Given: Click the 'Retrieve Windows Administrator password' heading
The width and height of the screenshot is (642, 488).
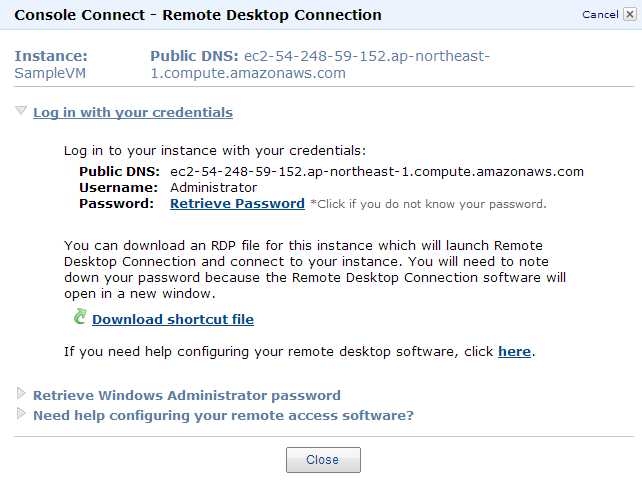Looking at the screenshot, I should (x=187, y=395).
